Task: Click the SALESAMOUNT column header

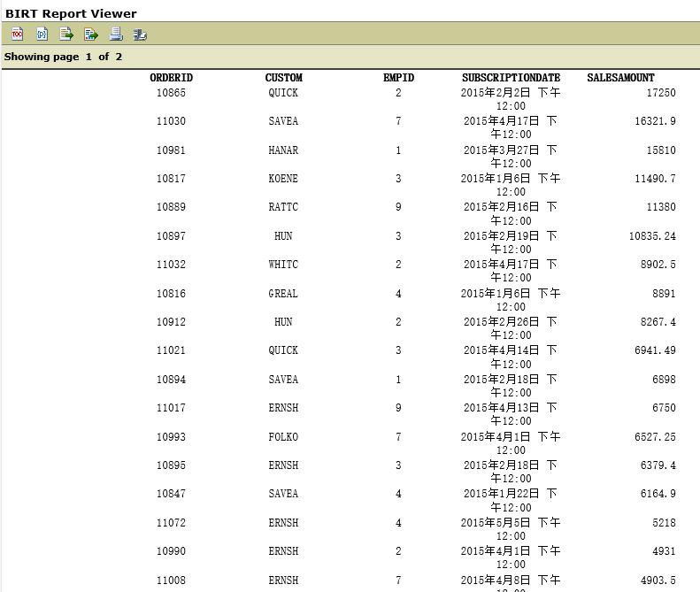Action: click(x=620, y=78)
